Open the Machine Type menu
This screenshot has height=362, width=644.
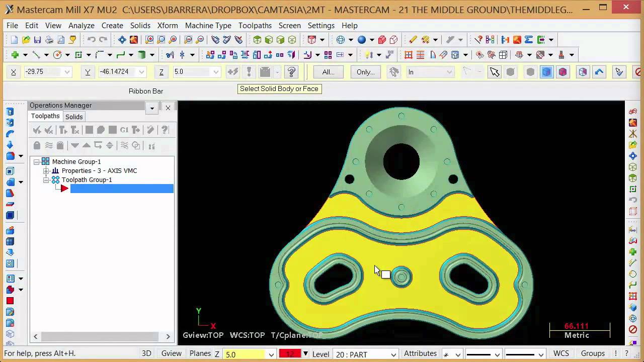tap(208, 25)
